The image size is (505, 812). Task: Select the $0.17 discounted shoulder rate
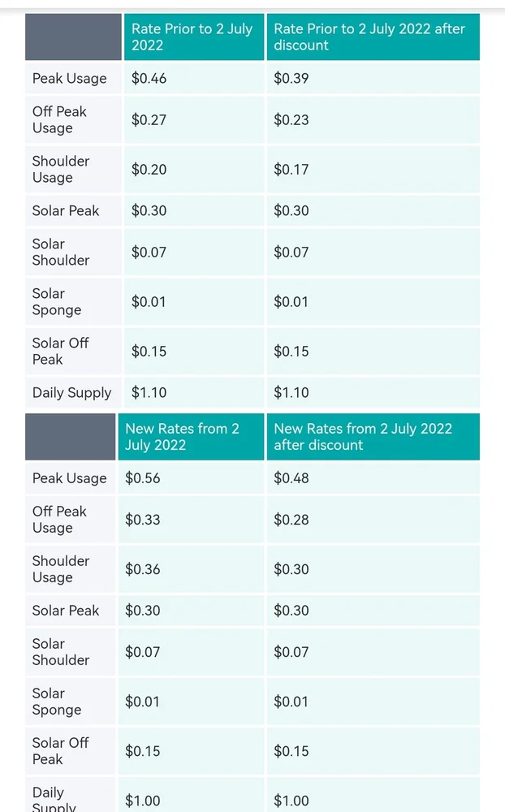click(291, 170)
